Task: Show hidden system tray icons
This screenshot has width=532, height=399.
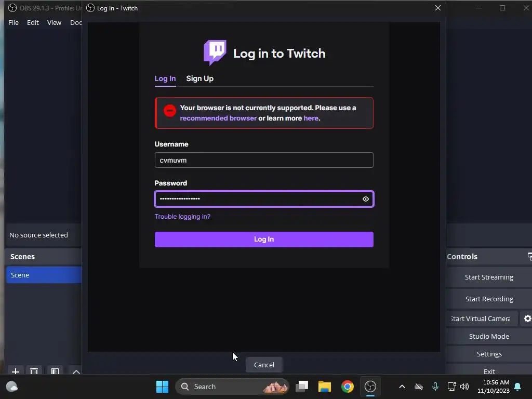Action: (x=402, y=387)
